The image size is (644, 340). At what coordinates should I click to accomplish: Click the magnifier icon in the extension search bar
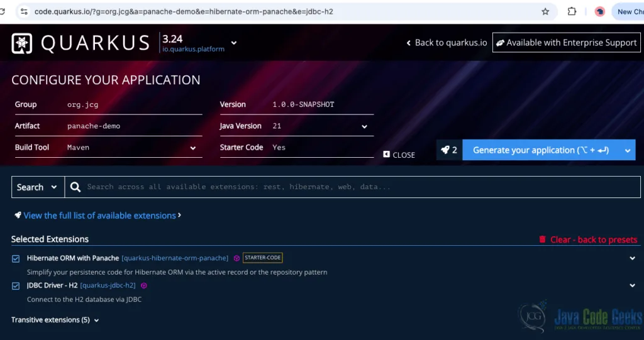click(x=75, y=187)
